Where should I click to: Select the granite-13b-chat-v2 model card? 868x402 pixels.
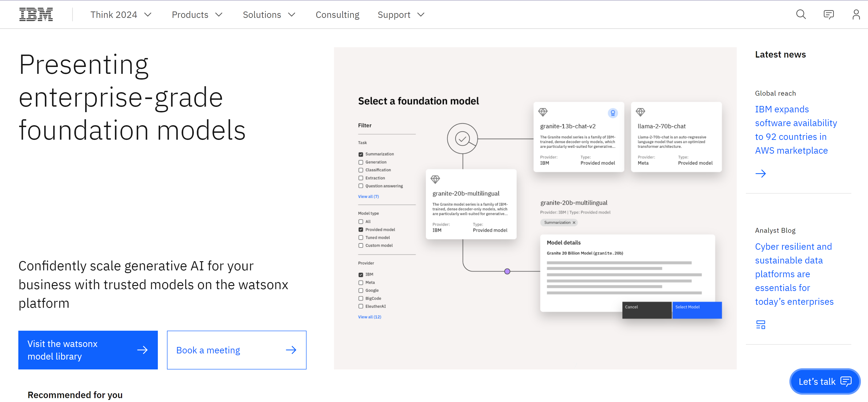tap(579, 137)
